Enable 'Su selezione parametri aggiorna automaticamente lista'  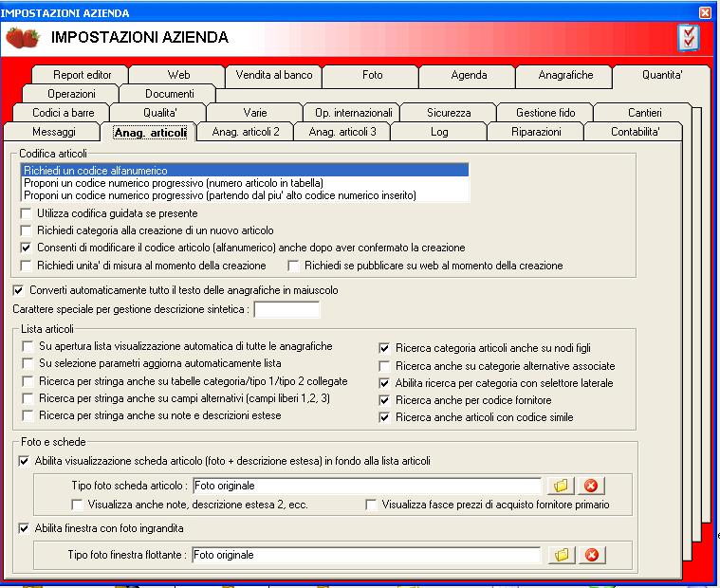coord(28,363)
